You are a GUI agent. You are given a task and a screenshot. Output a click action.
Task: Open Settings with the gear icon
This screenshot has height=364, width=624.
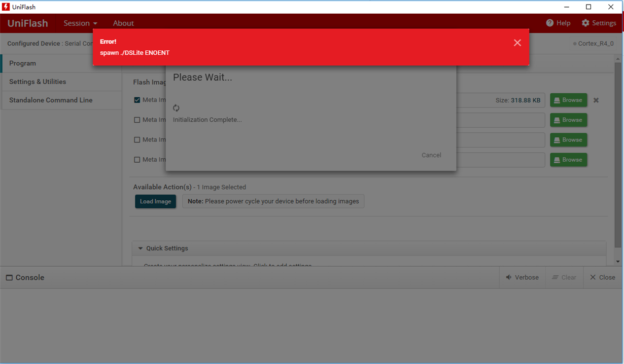coord(599,23)
